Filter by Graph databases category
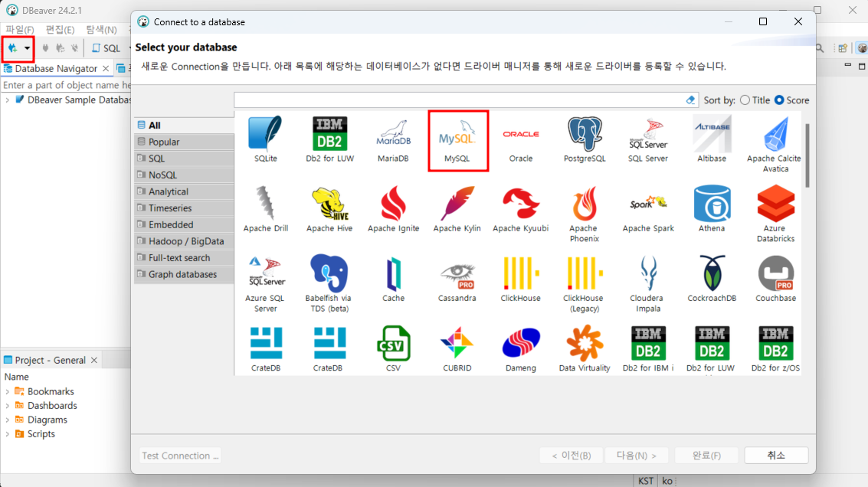 185,274
